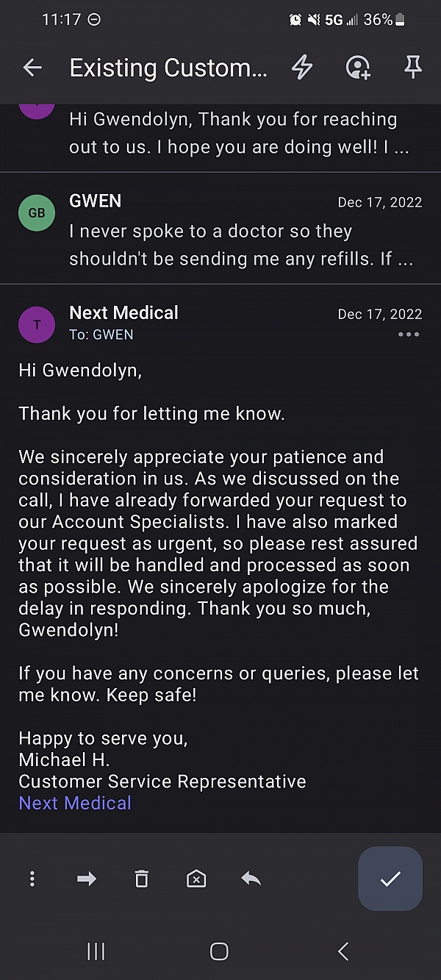This screenshot has width=441, height=980.
Task: Expand Next Medical's message options via ellipsis
Action: pos(409,335)
